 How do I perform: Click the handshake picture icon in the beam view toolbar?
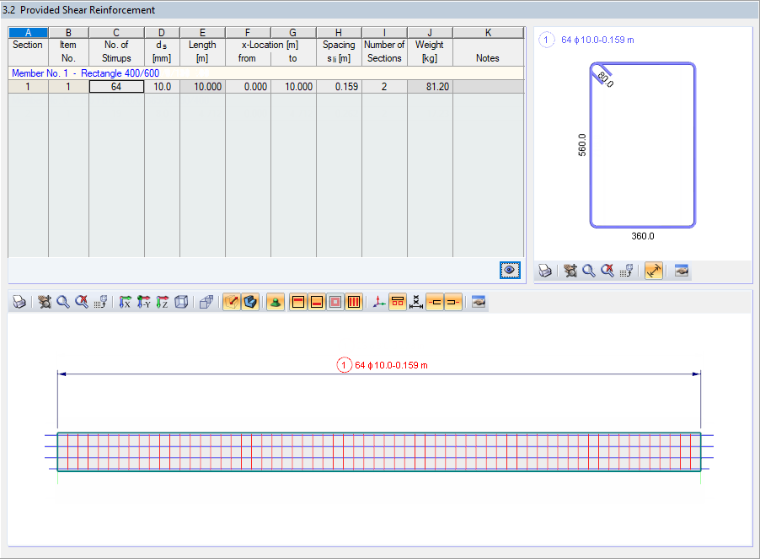point(478,302)
